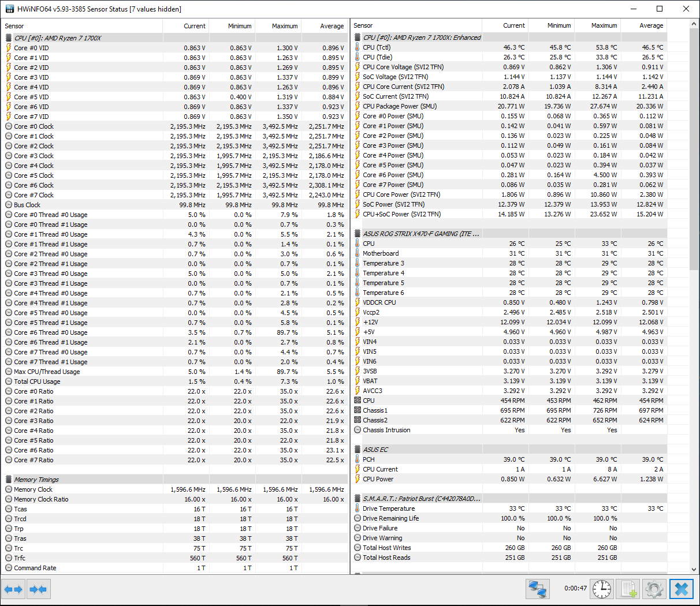
Task: Click the CPU (Tctl) thermometer icon
Action: pyautogui.click(x=358, y=47)
